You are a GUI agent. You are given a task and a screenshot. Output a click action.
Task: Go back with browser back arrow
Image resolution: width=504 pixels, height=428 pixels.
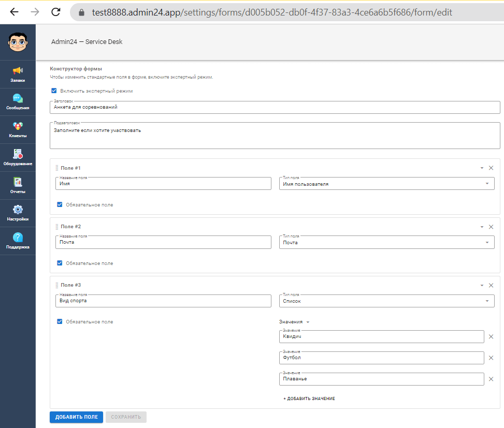[14, 12]
